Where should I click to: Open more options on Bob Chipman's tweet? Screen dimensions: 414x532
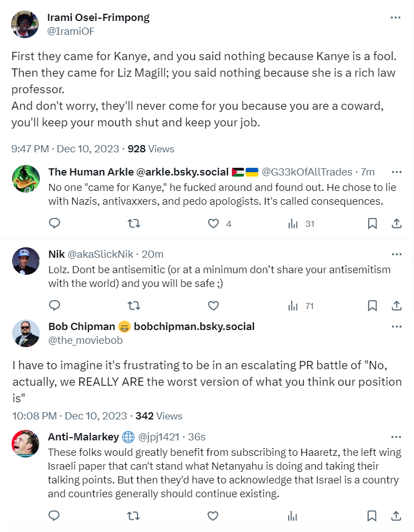coord(396,327)
